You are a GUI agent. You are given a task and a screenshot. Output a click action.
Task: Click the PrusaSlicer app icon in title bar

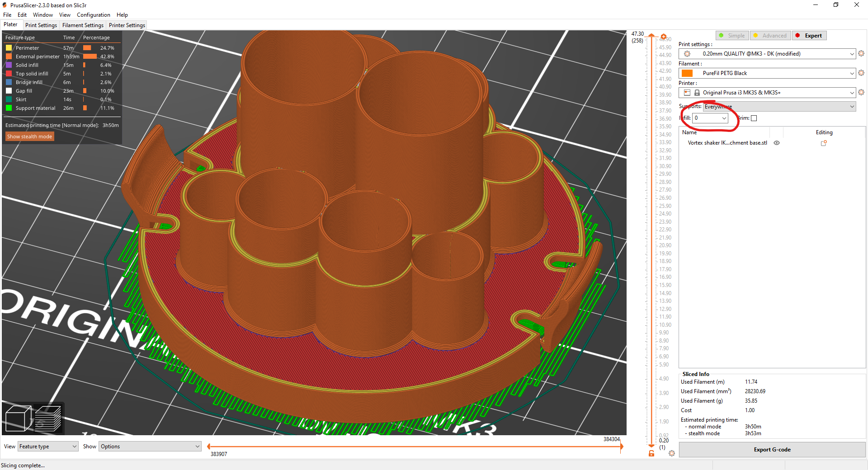coord(5,5)
